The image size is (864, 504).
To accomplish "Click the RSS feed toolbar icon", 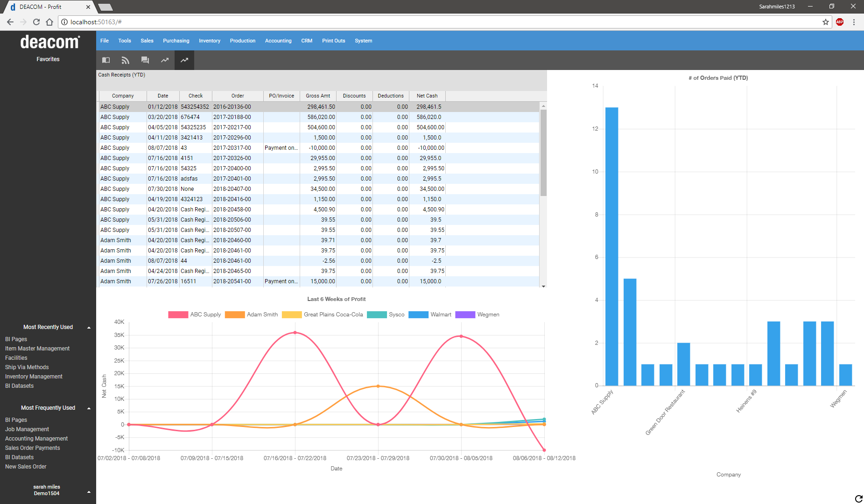I will [126, 60].
